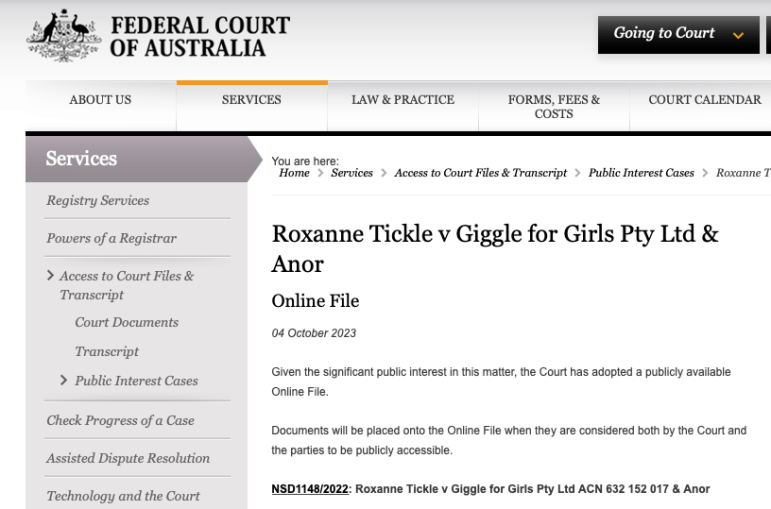Open Assisted Dispute Resolution page
Screen dimensions: 771x509
128,459
